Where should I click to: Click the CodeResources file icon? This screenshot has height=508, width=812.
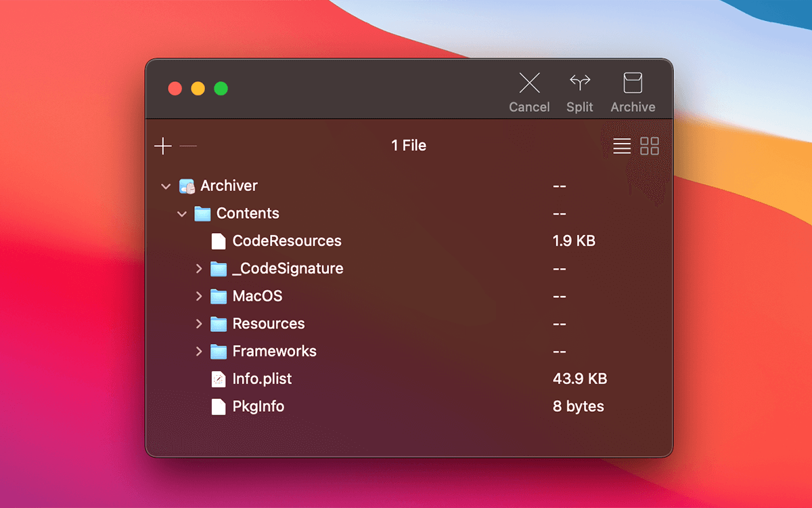click(218, 241)
